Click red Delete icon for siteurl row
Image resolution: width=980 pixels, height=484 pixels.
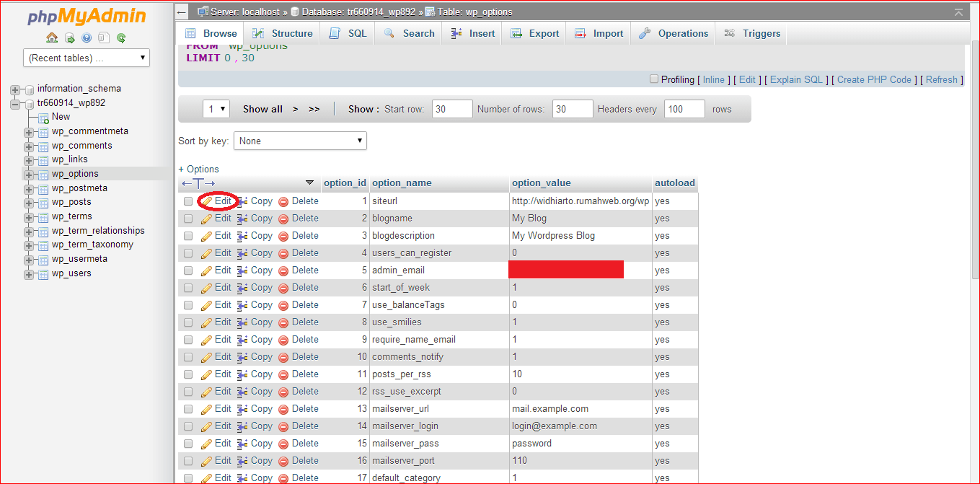283,201
